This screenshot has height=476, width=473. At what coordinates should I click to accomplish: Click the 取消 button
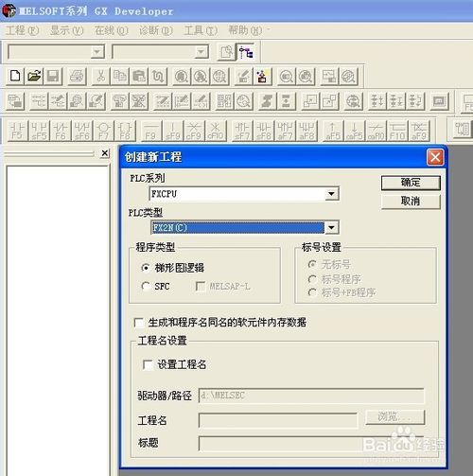pyautogui.click(x=411, y=202)
